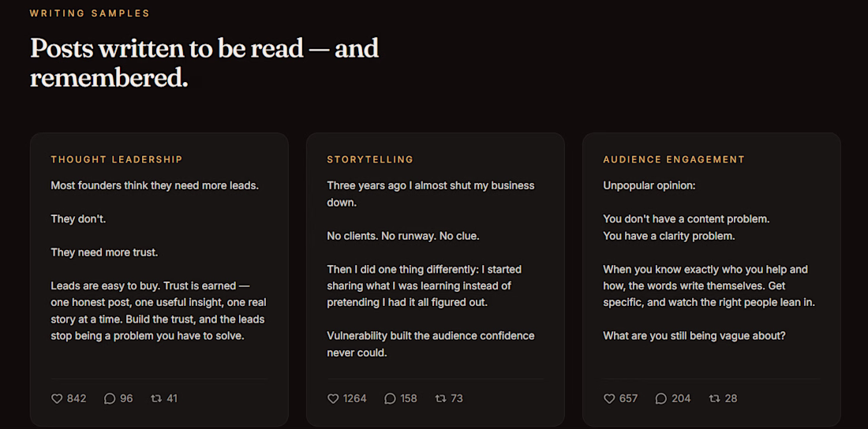Open the 'Unpopular opinion' post card
This screenshot has width=868, height=429.
pyautogui.click(x=711, y=279)
